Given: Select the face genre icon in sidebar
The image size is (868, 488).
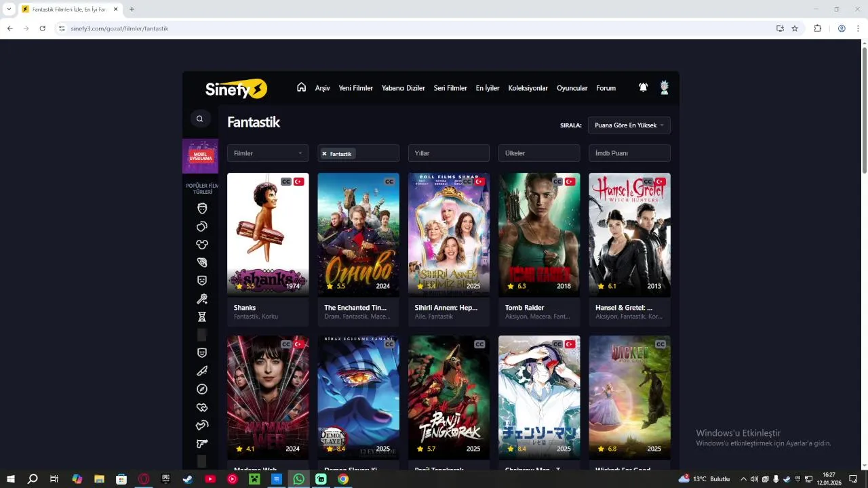Looking at the screenshot, I should pyautogui.click(x=201, y=208).
